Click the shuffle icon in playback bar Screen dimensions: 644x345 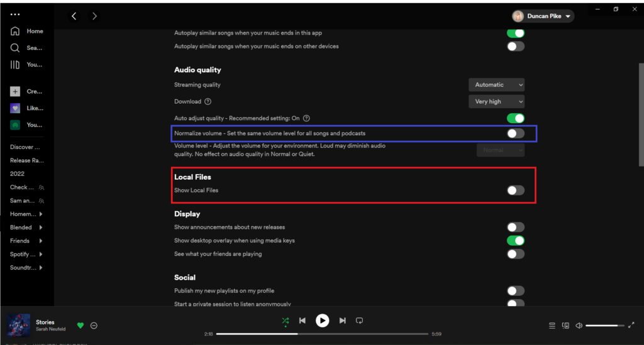(x=286, y=320)
